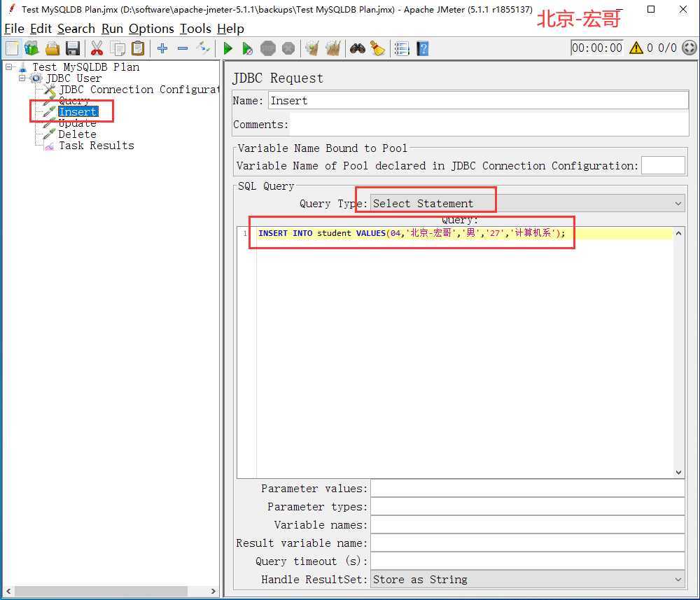Viewport: 700px width, 600px height.
Task: Select the Delete sampler in tree
Action: [77, 134]
